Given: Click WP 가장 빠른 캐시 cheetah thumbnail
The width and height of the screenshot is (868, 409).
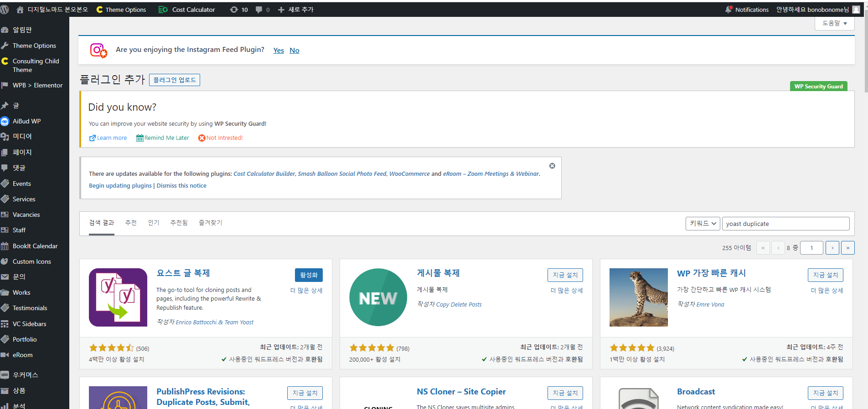Looking at the screenshot, I should 639,297.
